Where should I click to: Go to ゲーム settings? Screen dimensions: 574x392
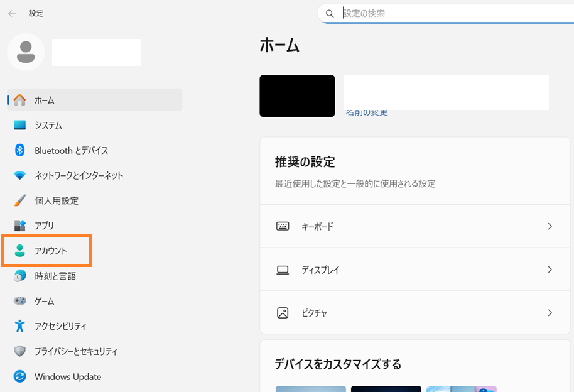pos(94,301)
